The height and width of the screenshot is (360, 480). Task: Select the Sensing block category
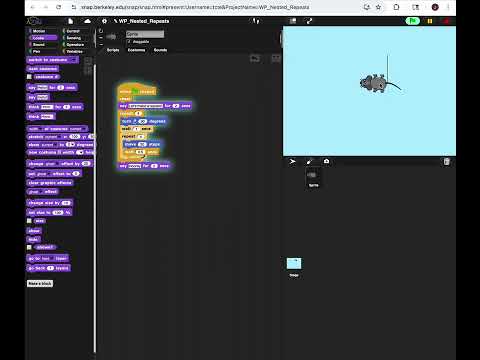point(77,38)
